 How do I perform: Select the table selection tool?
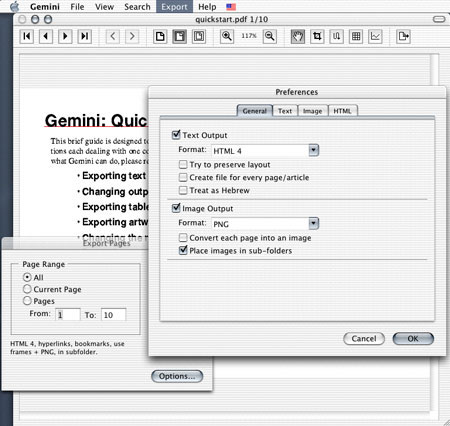click(x=356, y=36)
